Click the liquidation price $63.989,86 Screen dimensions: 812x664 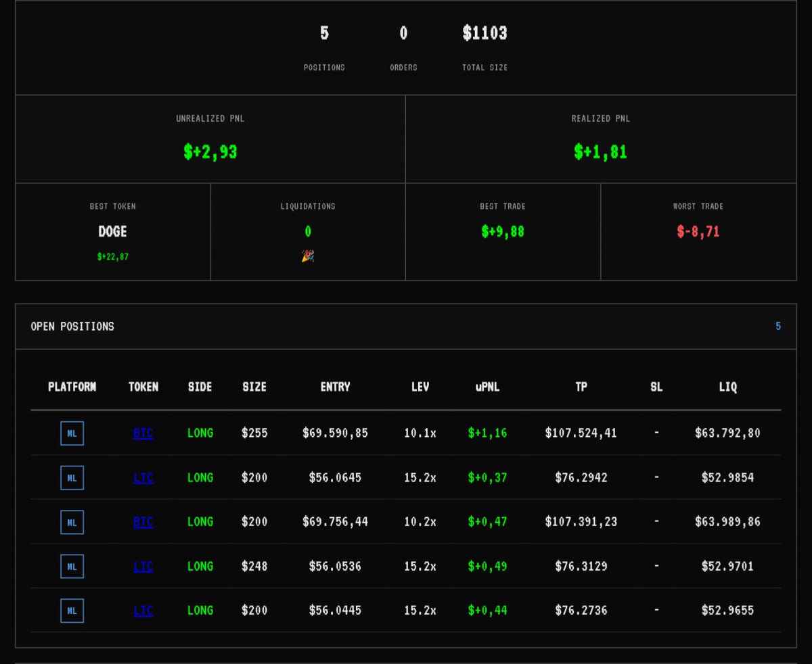(728, 522)
